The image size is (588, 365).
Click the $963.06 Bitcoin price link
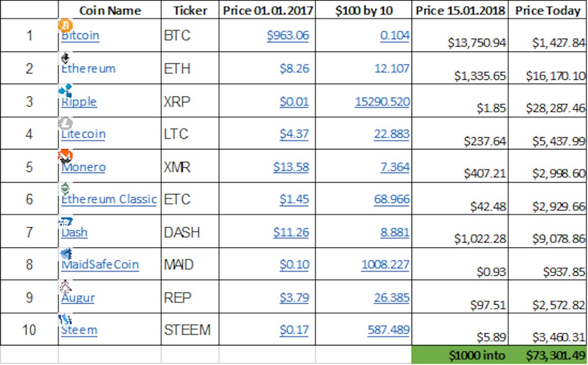288,36
